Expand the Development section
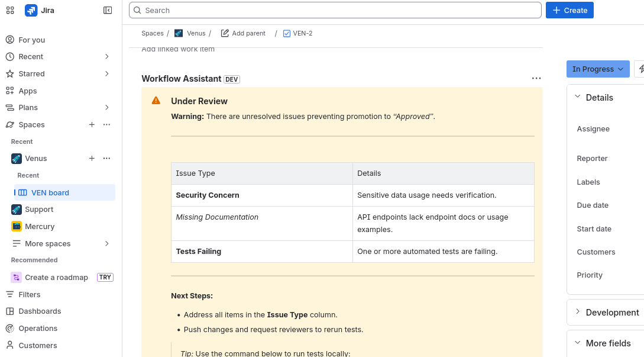This screenshot has height=357, width=644. (577, 312)
